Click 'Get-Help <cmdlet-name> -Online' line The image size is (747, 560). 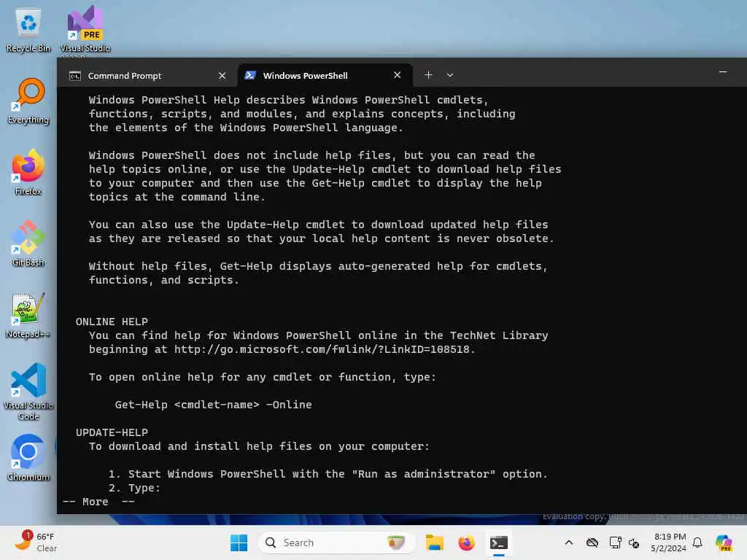coord(213,405)
